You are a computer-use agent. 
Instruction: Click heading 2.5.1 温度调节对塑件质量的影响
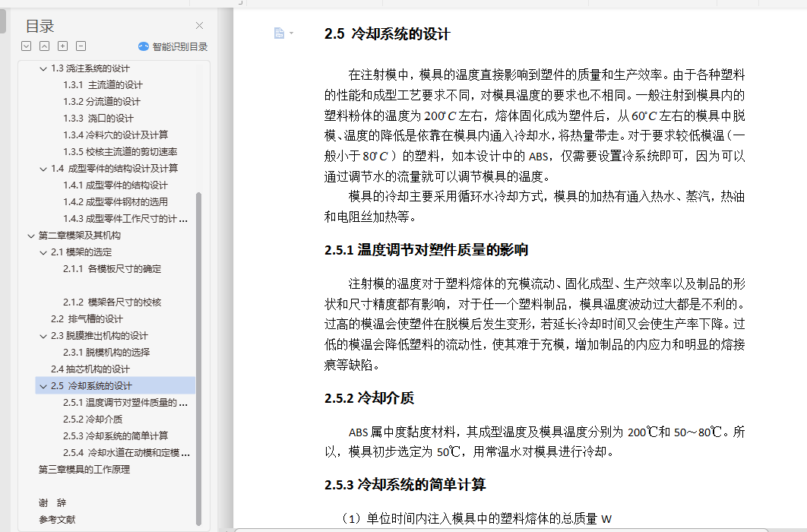click(x=426, y=250)
